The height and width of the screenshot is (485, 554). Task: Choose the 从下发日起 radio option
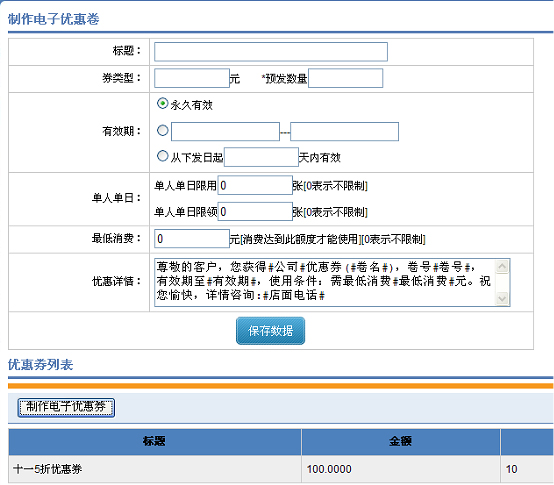[x=162, y=156]
